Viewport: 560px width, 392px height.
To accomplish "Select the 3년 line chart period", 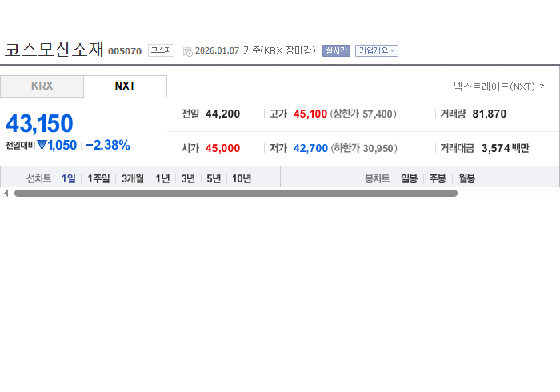I will tap(188, 178).
